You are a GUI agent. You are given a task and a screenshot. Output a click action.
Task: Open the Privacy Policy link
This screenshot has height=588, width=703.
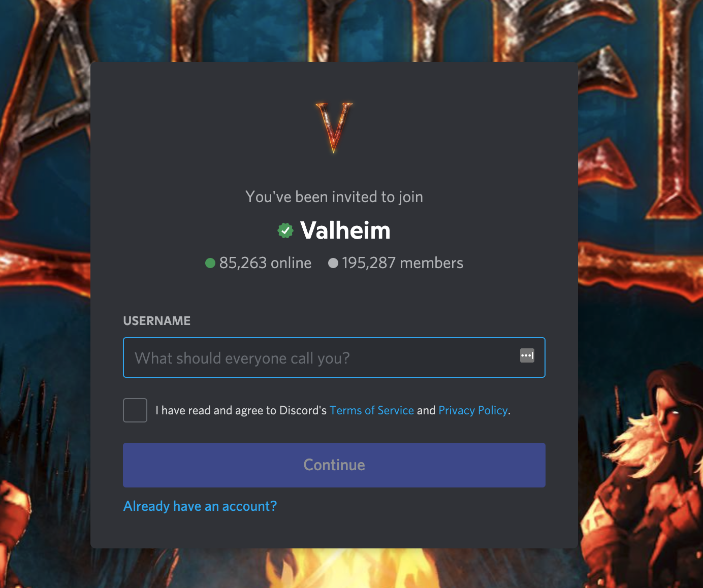click(473, 410)
